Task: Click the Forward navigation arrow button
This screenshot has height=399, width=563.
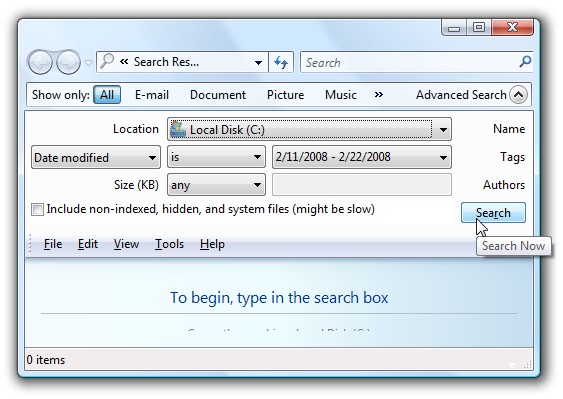Action: (x=68, y=62)
